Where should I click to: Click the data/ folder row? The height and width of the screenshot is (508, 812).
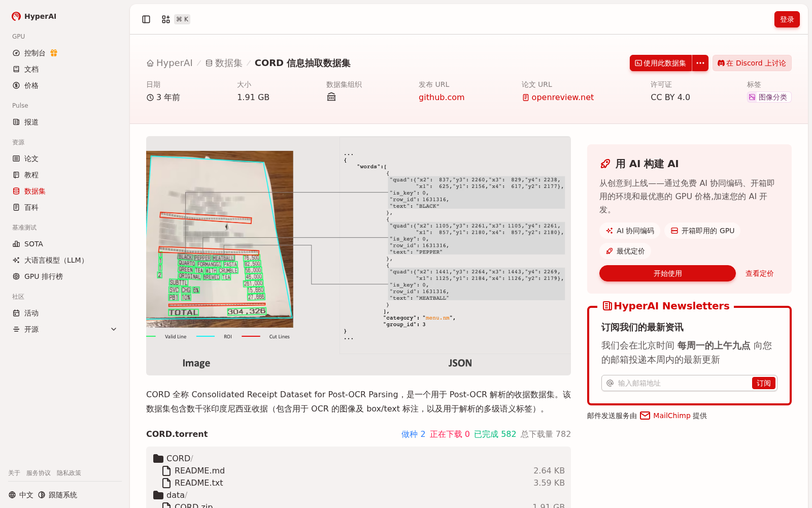click(x=358, y=495)
